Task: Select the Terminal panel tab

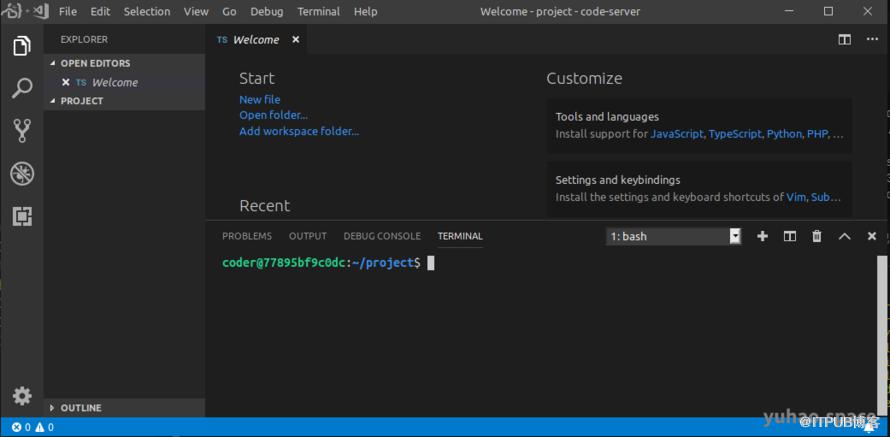Action: pos(460,236)
